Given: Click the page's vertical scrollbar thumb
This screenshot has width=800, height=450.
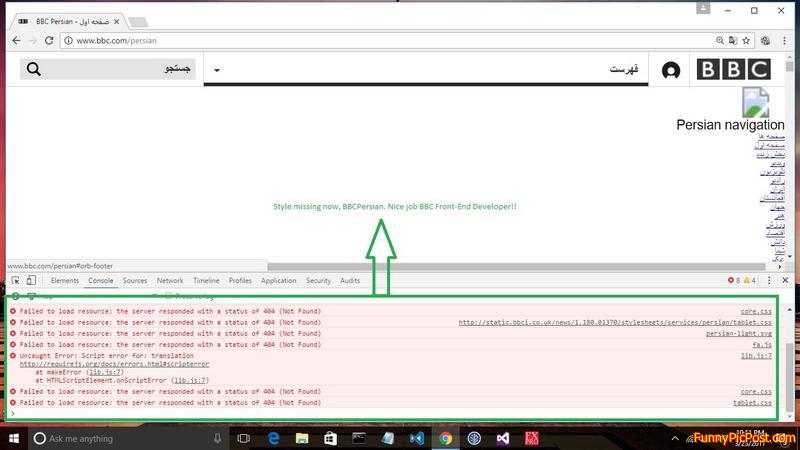Looking at the screenshot, I should point(790,66).
